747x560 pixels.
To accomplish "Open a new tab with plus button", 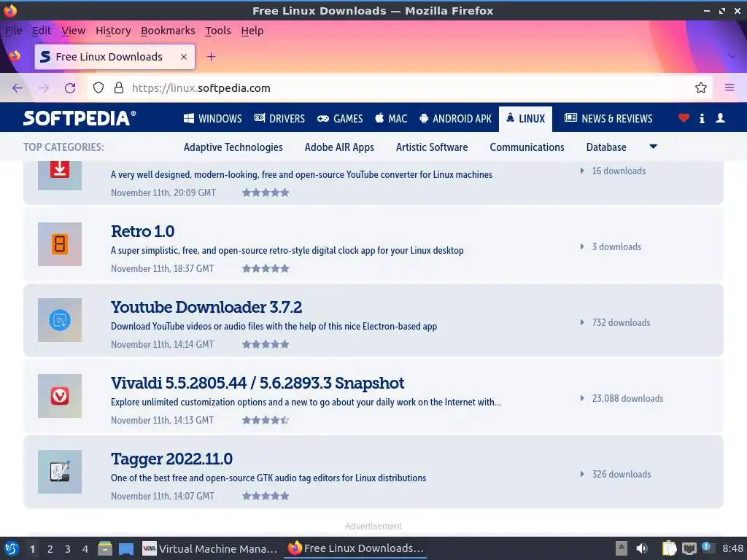I will point(211,57).
